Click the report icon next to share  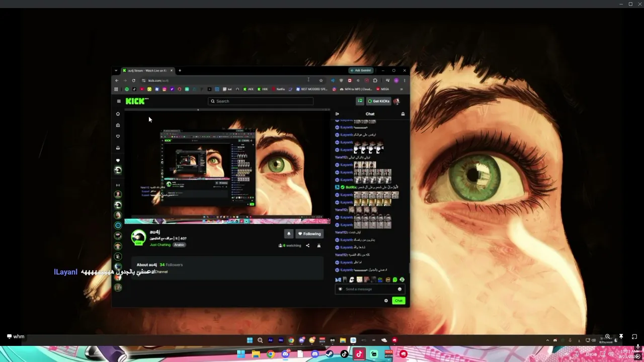318,246
